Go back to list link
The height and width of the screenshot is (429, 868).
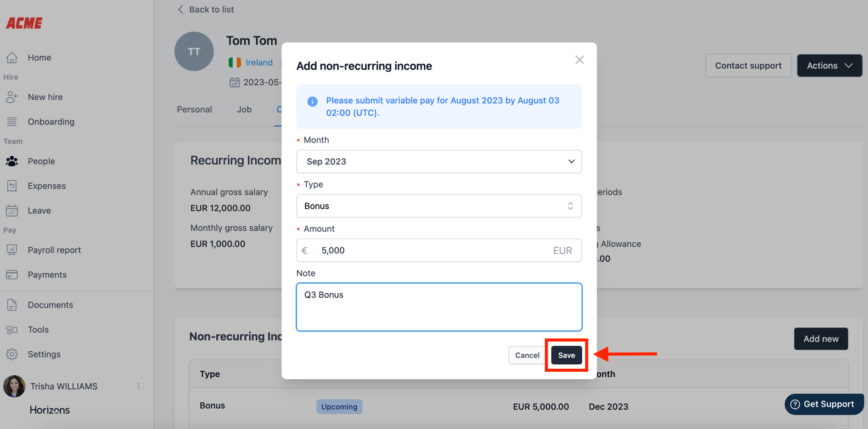tap(205, 10)
